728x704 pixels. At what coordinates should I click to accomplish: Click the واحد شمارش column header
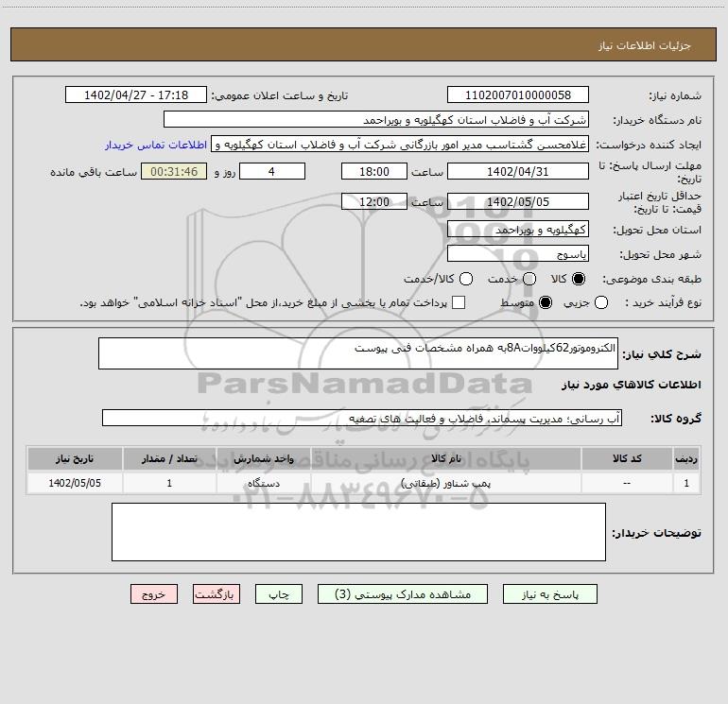263,458
